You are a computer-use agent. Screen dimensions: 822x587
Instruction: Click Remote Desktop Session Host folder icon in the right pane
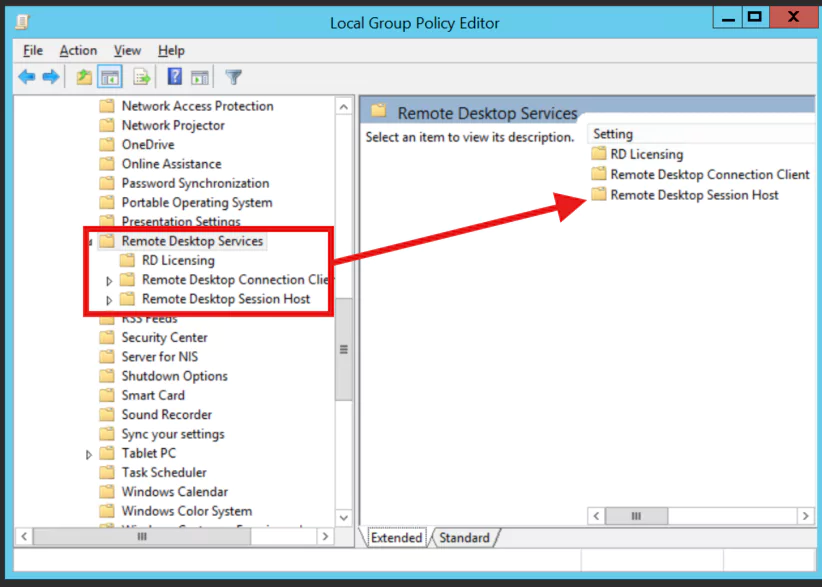[x=599, y=194]
